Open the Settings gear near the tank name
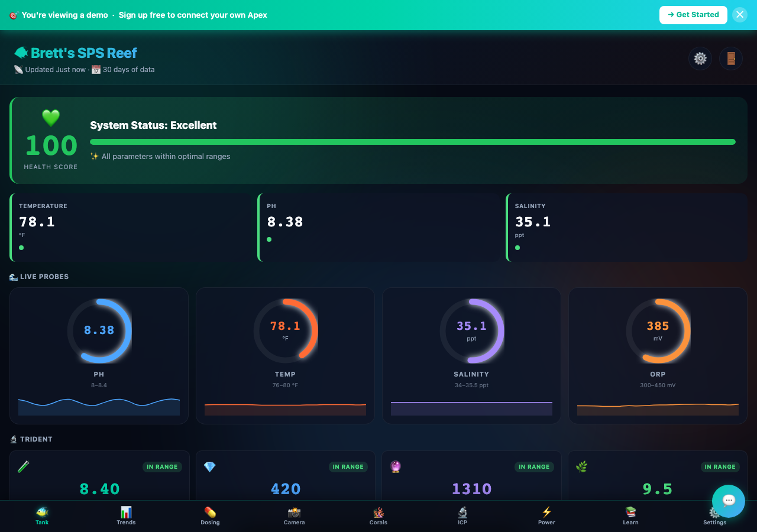The image size is (757, 532). click(x=700, y=59)
